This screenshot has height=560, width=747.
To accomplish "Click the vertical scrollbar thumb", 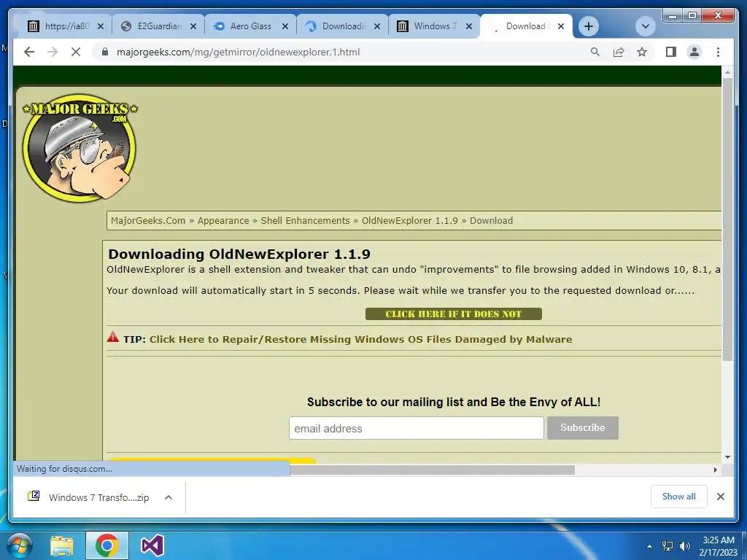I will pos(727,219).
